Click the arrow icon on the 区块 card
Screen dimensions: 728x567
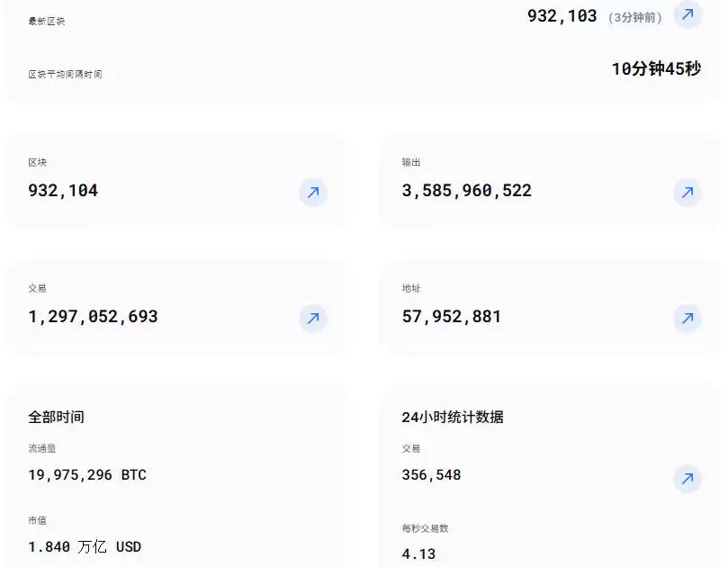312,193
